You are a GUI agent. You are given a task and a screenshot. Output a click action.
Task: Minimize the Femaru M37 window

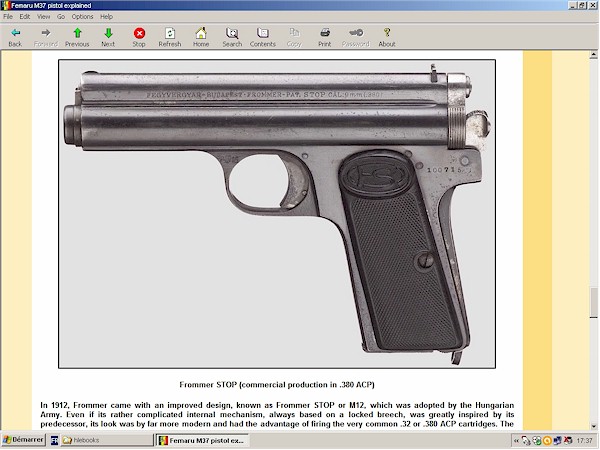tap(573, 5)
